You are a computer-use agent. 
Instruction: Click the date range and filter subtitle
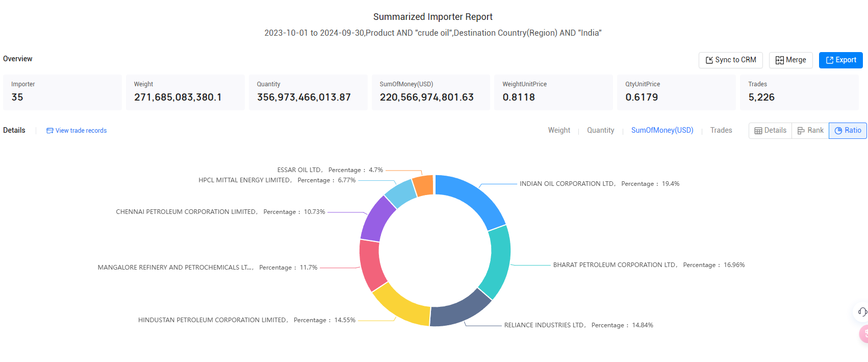tap(433, 33)
